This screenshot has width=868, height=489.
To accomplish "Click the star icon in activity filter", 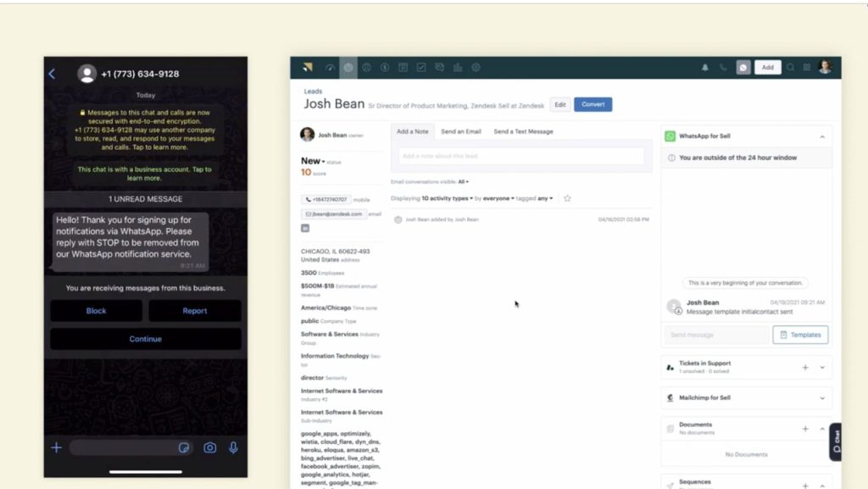I will pos(567,198).
